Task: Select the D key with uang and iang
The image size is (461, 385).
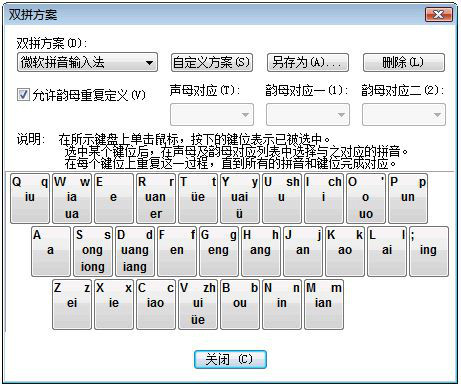Action: (x=135, y=251)
